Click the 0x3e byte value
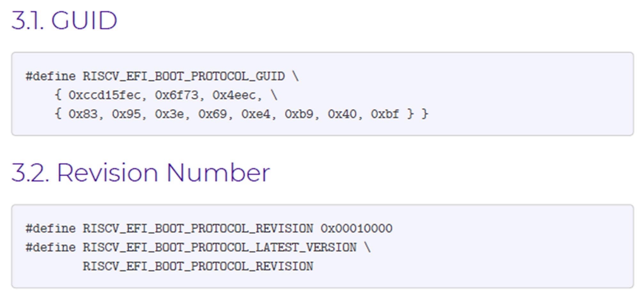644x294 pixels. [169, 114]
